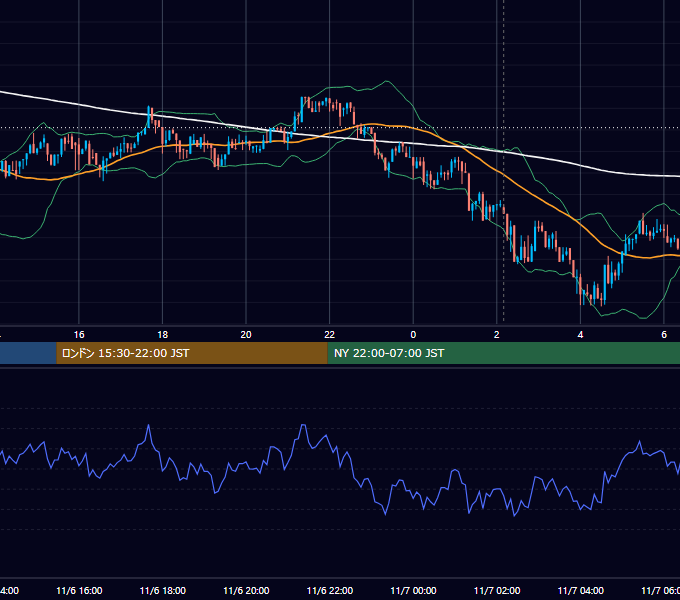
Task: Click the 6 hour label on price chart axis
Action: [664, 335]
